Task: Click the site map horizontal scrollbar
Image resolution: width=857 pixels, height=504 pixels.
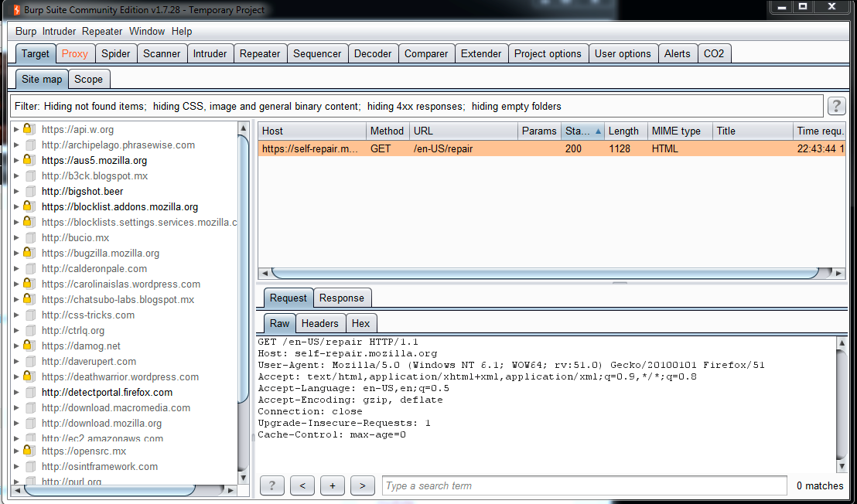Action: click(108, 490)
